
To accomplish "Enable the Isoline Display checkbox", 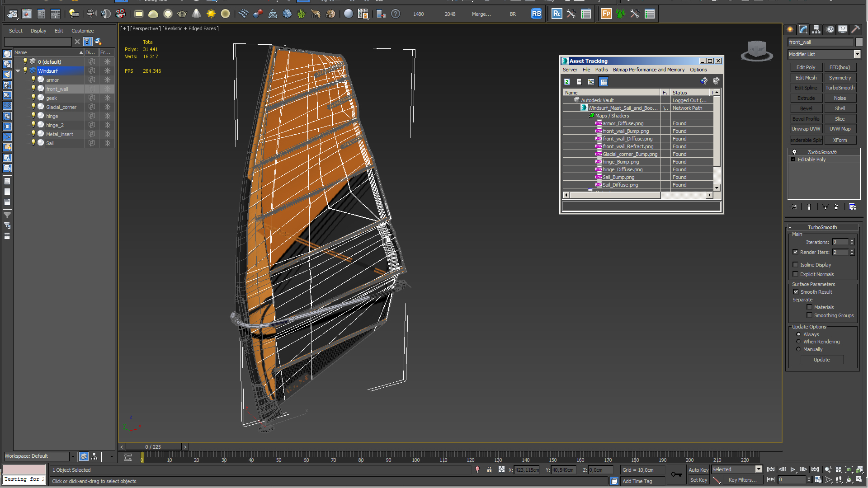I will pos(795,265).
